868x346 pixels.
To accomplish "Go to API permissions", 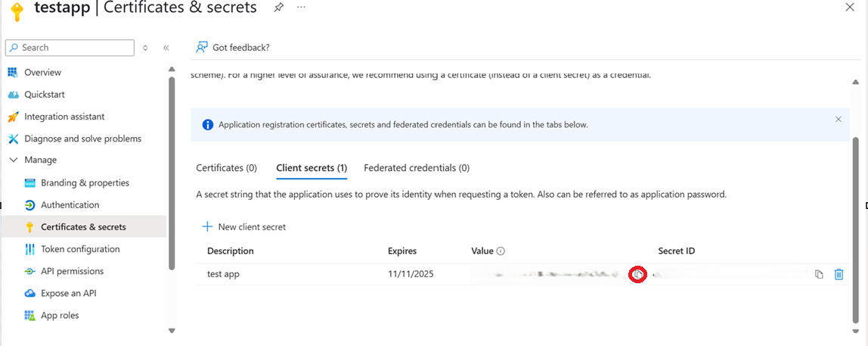I will tap(72, 271).
